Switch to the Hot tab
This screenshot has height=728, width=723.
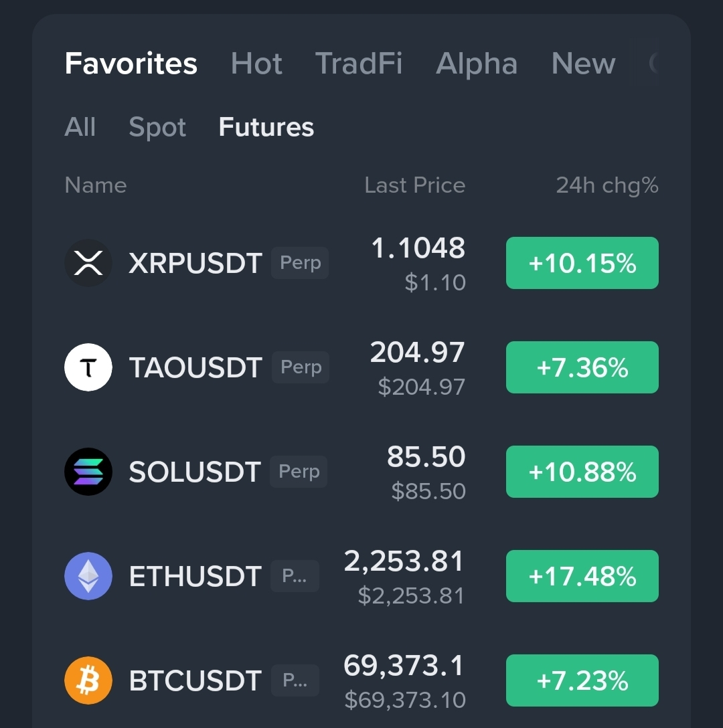256,63
